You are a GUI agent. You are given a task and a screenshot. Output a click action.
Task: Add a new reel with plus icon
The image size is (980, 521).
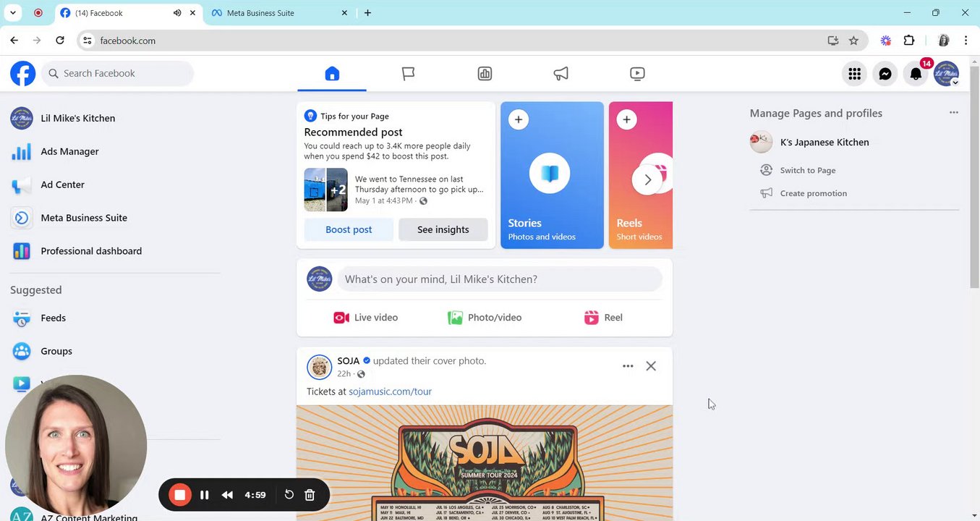pos(626,119)
